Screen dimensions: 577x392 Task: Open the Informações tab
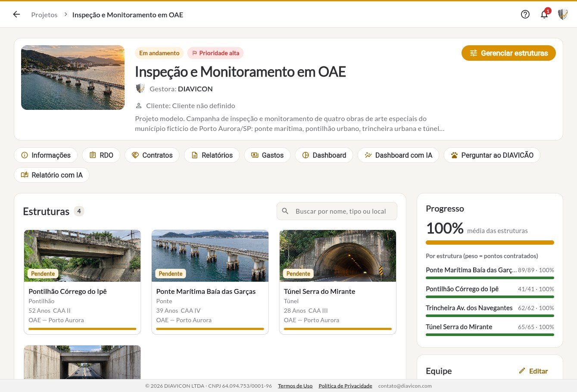pos(46,155)
